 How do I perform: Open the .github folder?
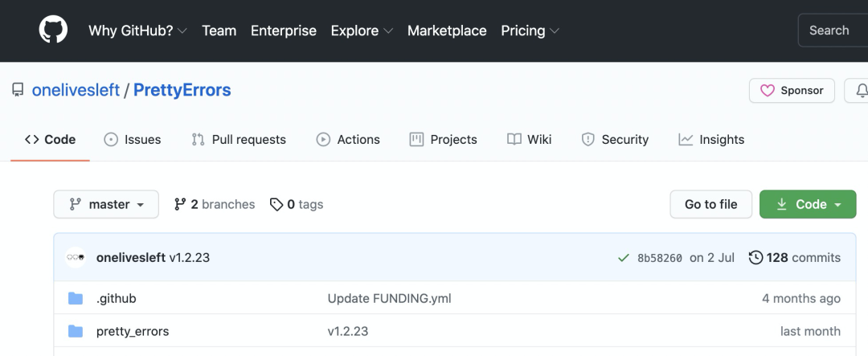[x=117, y=298]
